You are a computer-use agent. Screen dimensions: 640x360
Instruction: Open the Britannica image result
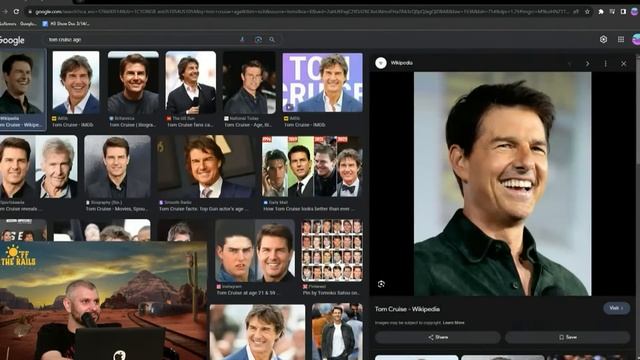tap(133, 82)
